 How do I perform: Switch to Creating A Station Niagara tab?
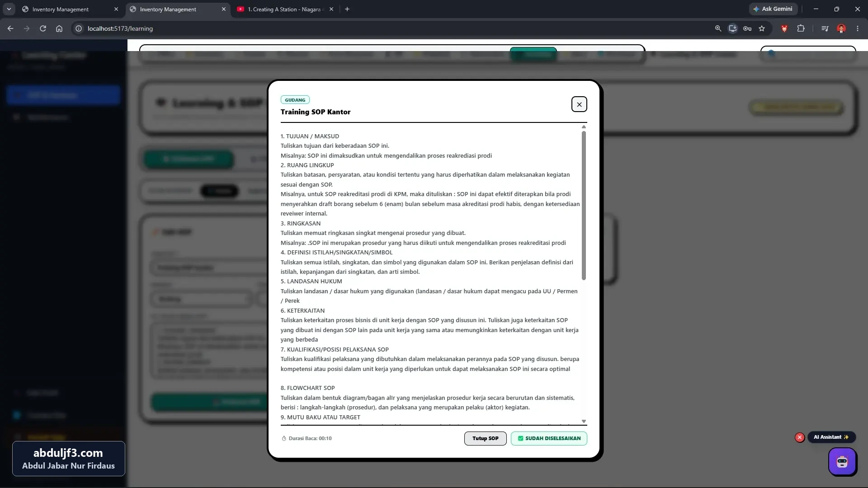tap(284, 9)
